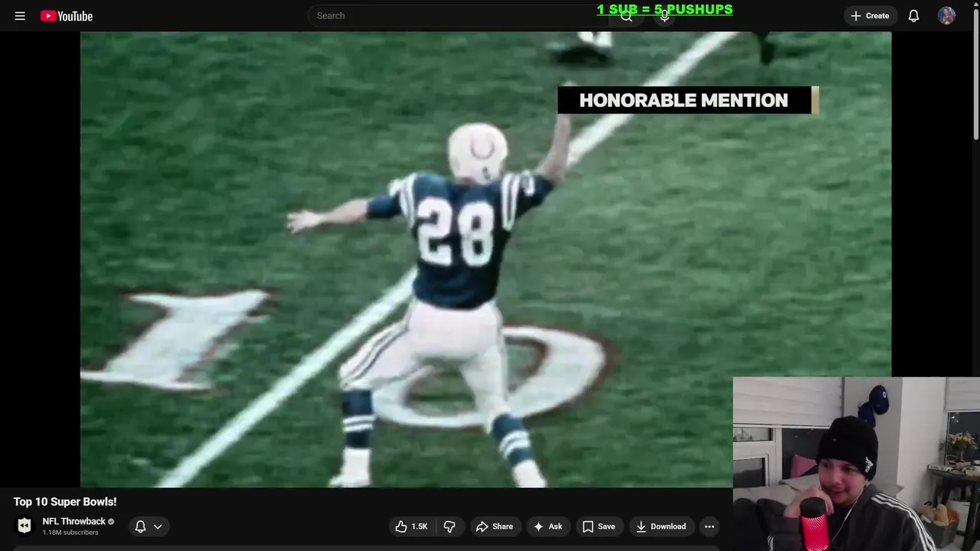This screenshot has height=551, width=980.
Task: Open more actions three-dot menu
Action: point(710,527)
